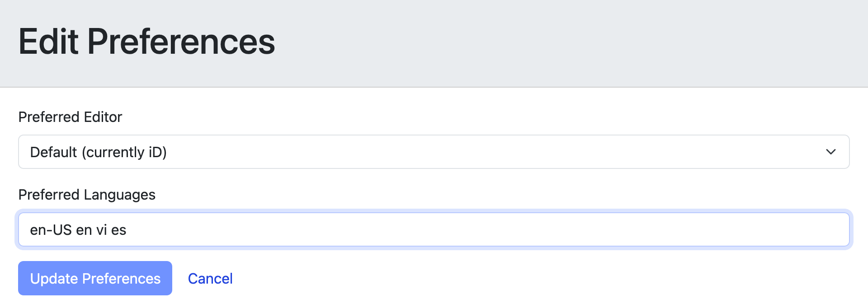868x308 pixels.
Task: Click the gray page header banner
Action: point(542,43)
